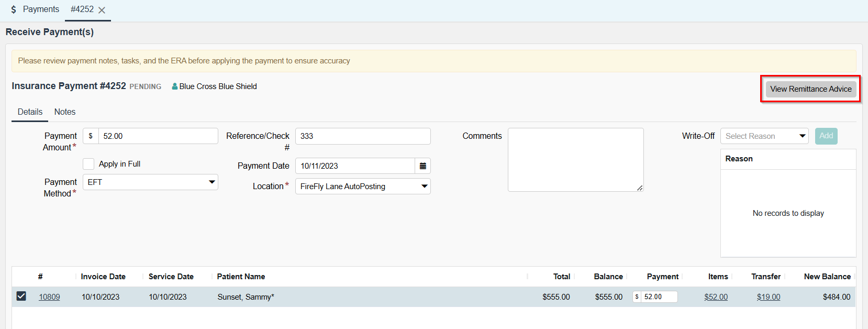Click into the Reference/Check number field

363,136
